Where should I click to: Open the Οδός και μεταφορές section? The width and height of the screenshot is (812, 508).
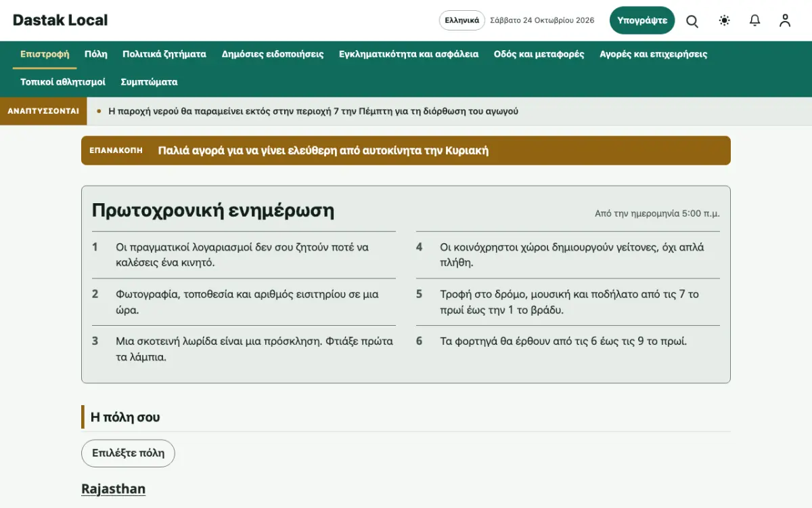[539, 54]
